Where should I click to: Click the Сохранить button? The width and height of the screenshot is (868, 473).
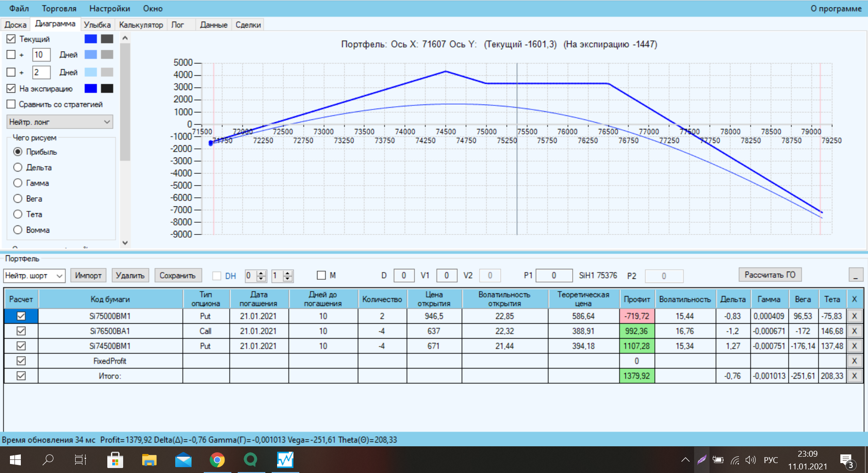[177, 275]
